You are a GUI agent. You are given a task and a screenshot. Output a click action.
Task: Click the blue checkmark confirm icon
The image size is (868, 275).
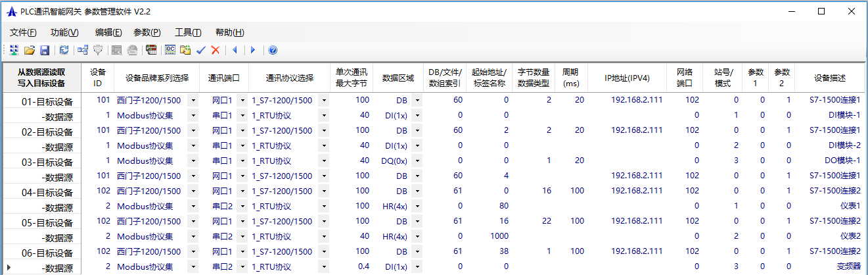point(201,50)
